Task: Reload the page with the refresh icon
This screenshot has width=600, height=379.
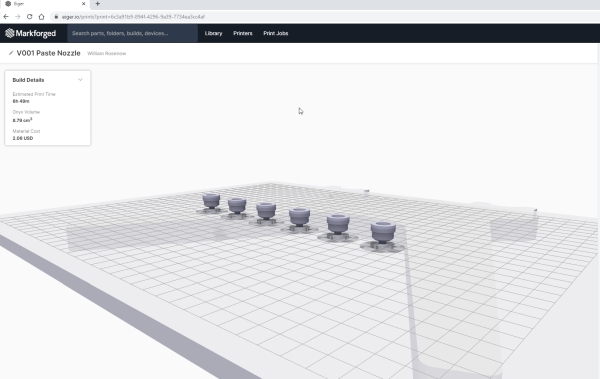Action: pos(29,16)
